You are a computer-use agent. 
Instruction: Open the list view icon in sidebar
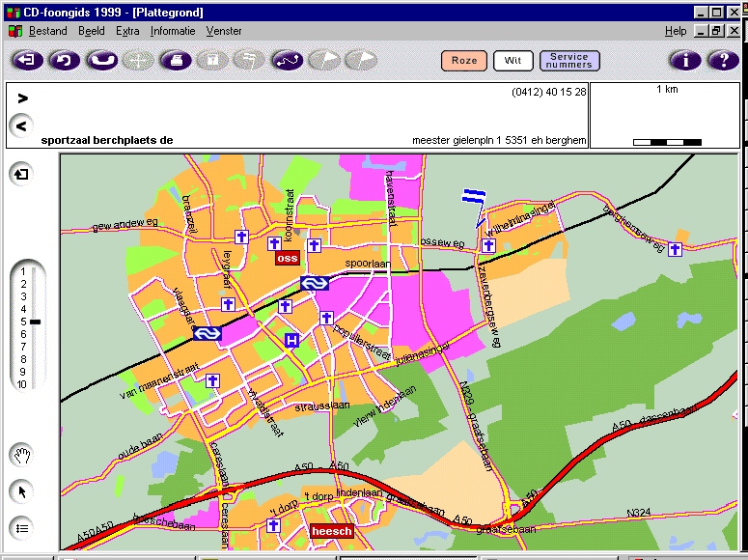pos(22,527)
